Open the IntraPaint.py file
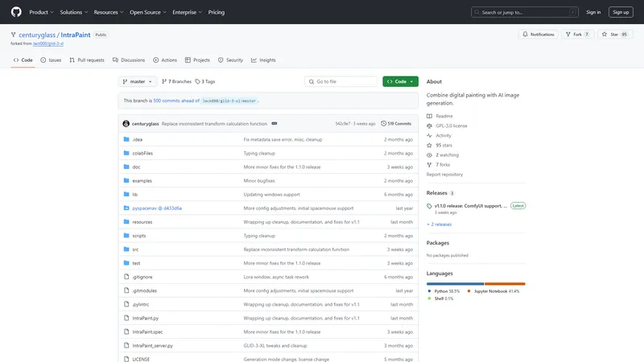Image resolution: width=644 pixels, height=362 pixels. 146,318
